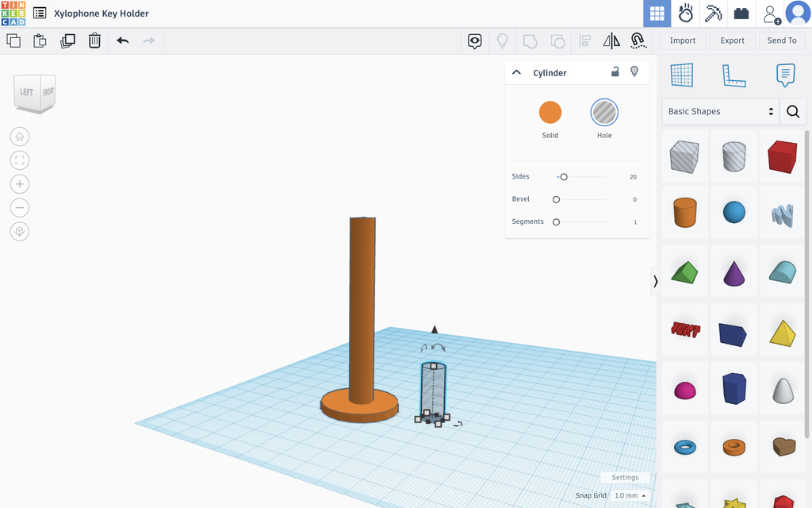Pick the blue Sphere shape
The height and width of the screenshot is (508, 812).
point(733,212)
